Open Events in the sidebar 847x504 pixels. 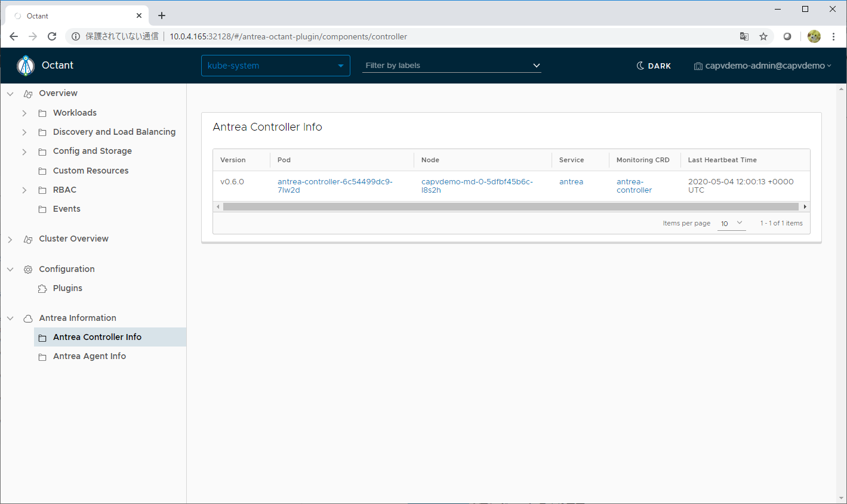(x=67, y=209)
